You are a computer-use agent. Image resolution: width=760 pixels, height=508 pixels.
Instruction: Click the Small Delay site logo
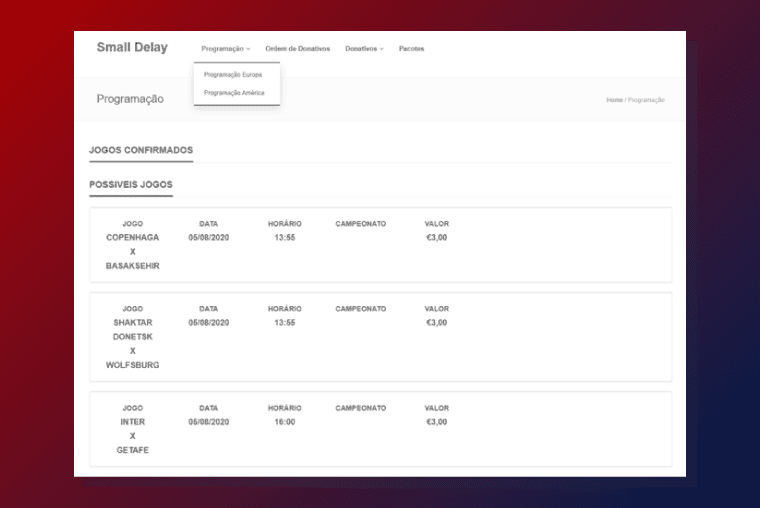click(132, 48)
